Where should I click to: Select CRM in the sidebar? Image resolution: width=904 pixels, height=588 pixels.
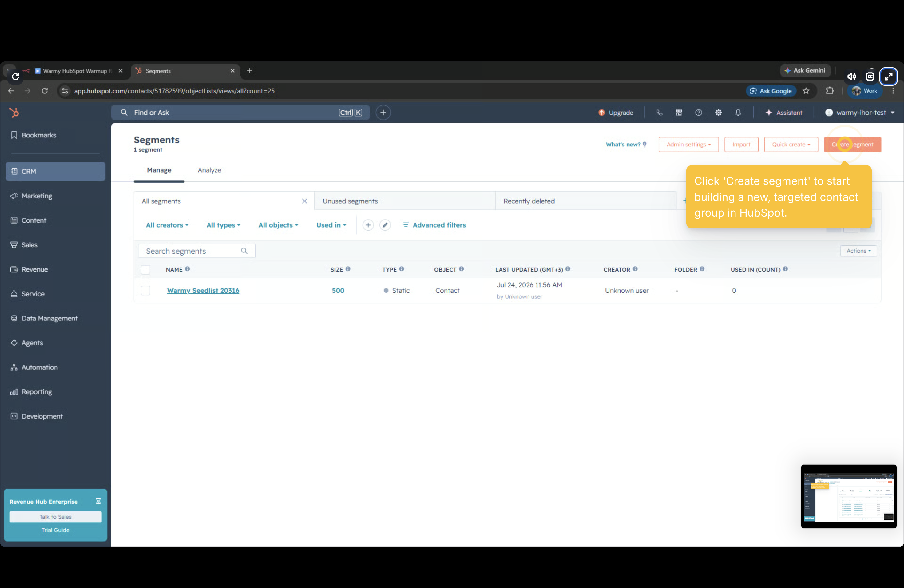55,171
